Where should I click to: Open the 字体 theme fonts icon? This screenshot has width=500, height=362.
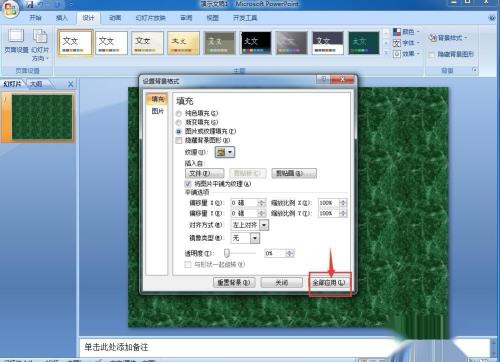[397, 43]
